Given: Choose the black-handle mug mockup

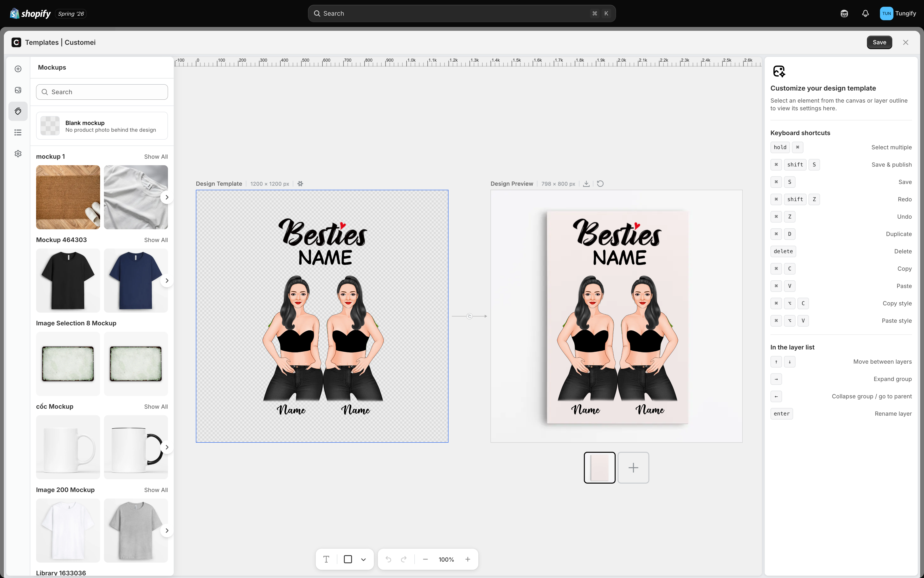Looking at the screenshot, I should pyautogui.click(x=135, y=447).
